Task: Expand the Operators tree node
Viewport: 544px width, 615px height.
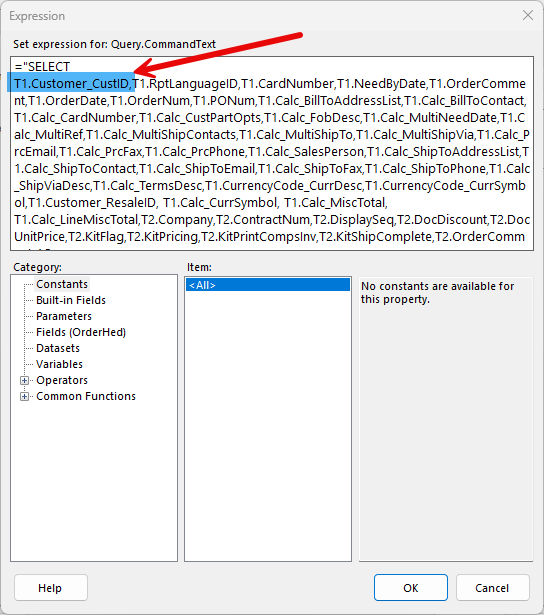Action: (24, 380)
